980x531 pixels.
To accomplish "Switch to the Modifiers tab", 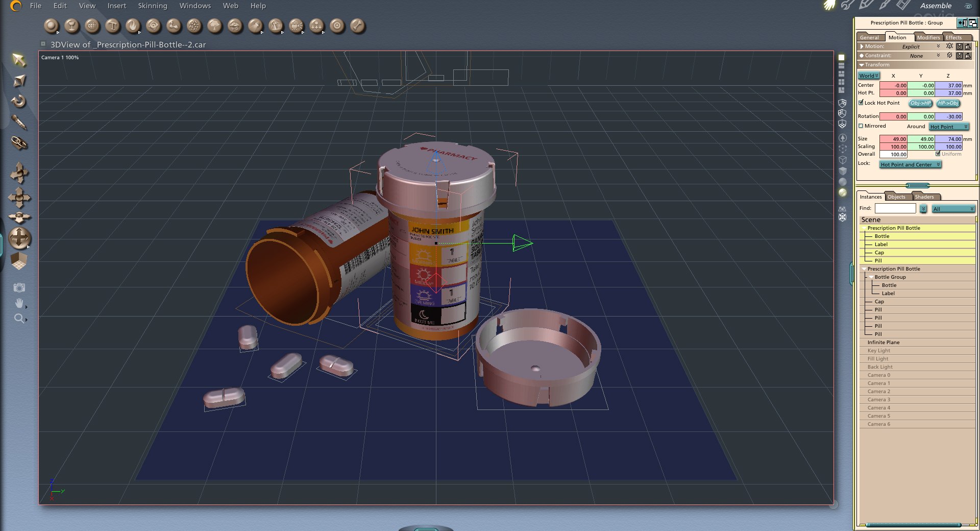I will (928, 37).
